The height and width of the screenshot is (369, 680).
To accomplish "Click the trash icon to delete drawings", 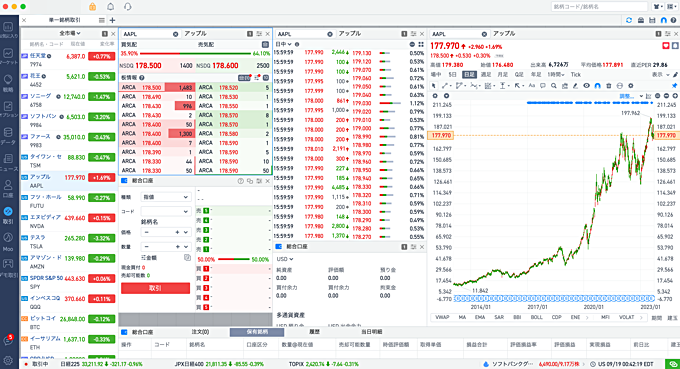I will 608,86.
